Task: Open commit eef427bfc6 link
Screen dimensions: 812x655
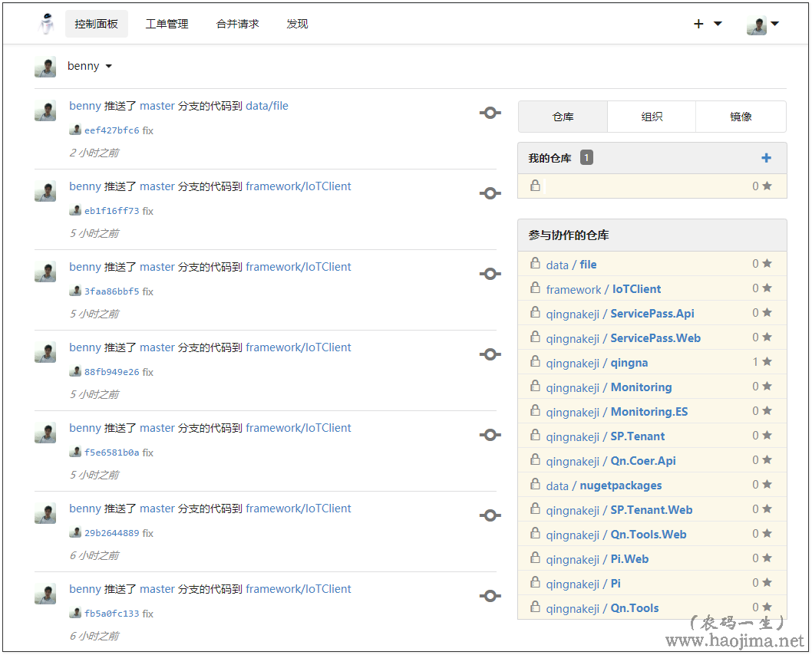Action: 111,130
